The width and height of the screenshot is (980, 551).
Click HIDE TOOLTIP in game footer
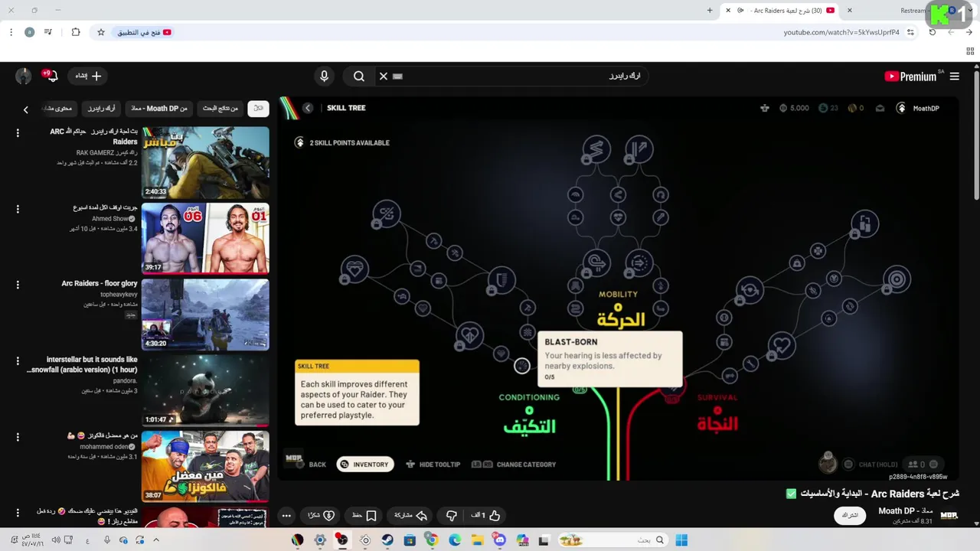tap(433, 465)
